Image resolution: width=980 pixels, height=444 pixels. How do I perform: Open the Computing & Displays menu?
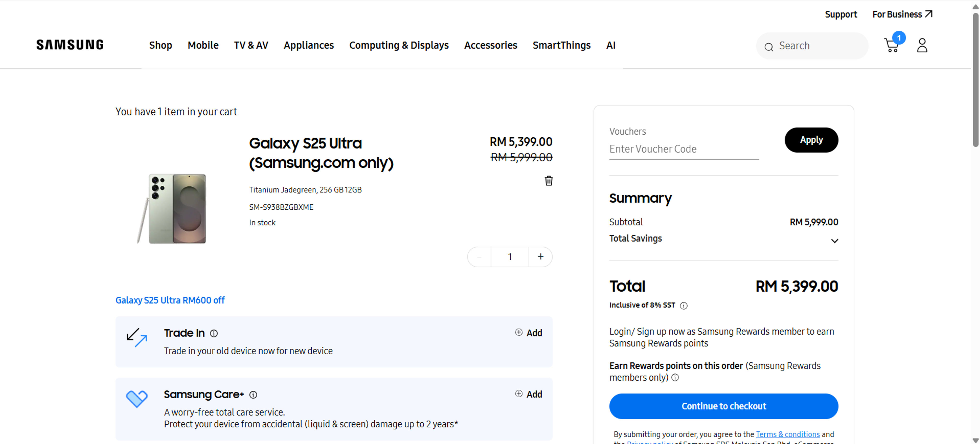399,45
